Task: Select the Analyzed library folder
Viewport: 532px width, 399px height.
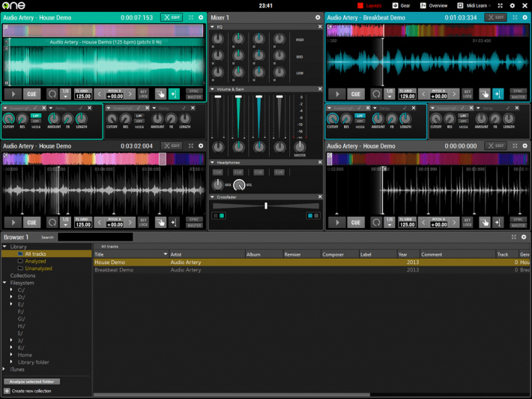Action: (x=35, y=261)
